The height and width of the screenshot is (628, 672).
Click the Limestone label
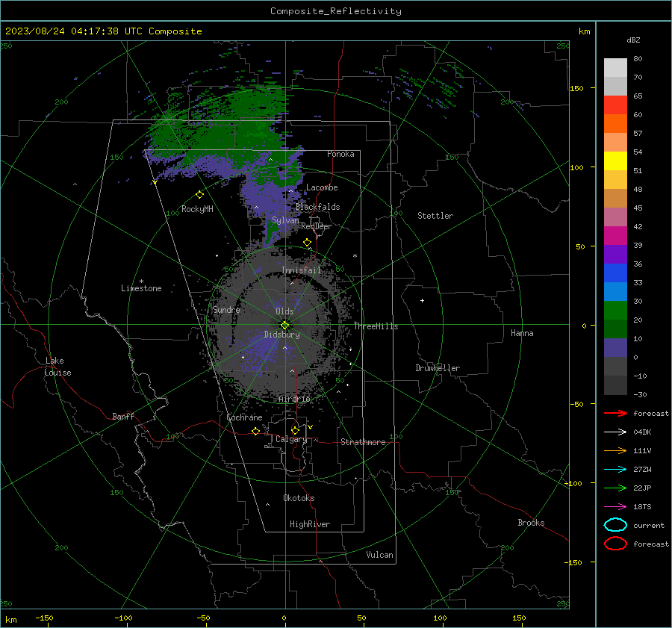coord(141,288)
